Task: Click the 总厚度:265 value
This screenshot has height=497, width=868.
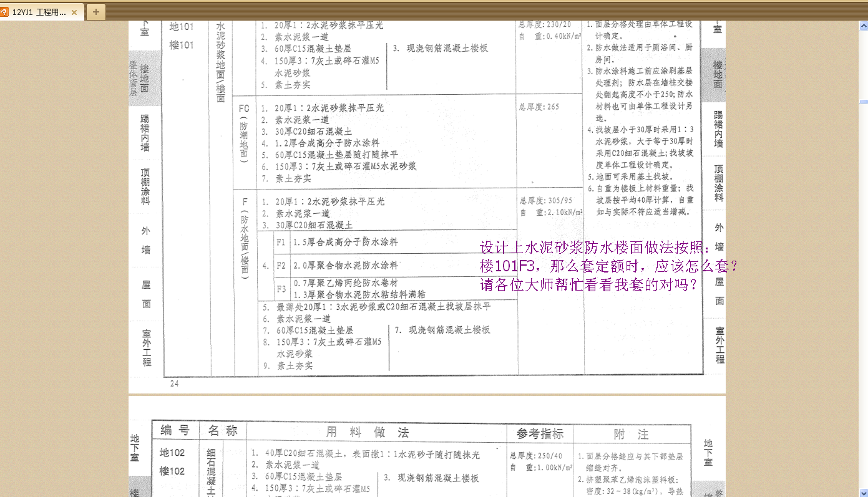Action: (539, 107)
